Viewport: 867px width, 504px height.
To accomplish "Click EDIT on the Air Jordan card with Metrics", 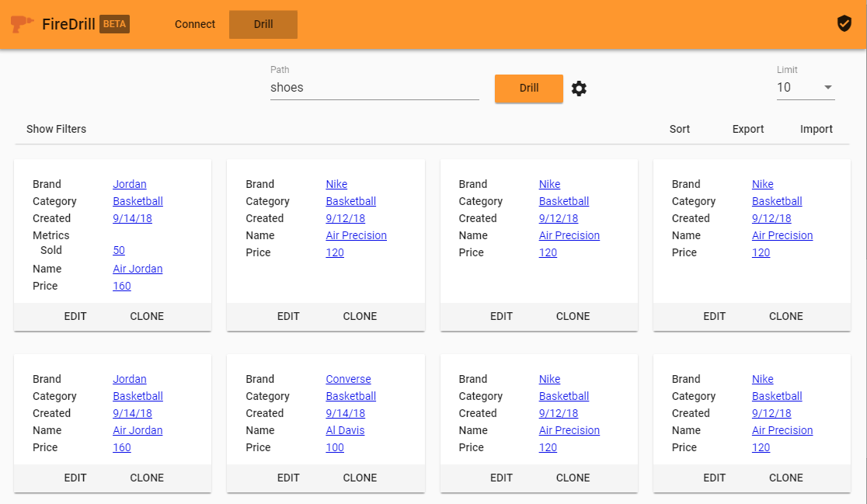I will [75, 316].
